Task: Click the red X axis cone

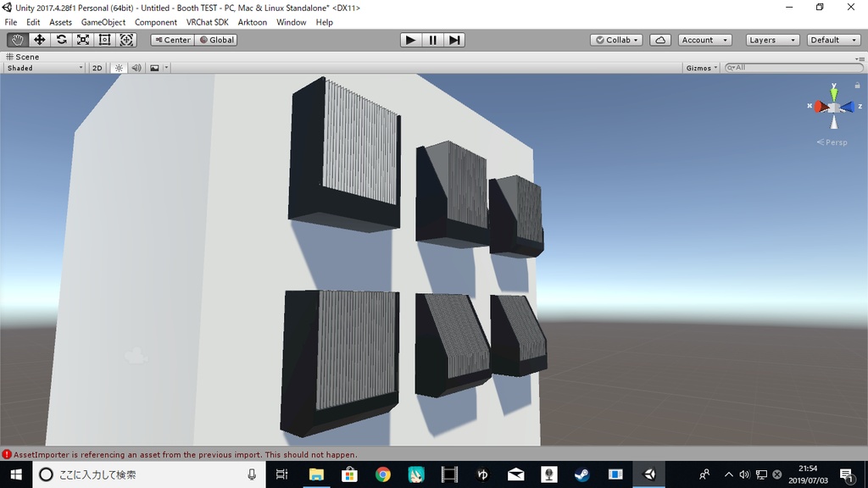Action: point(820,106)
